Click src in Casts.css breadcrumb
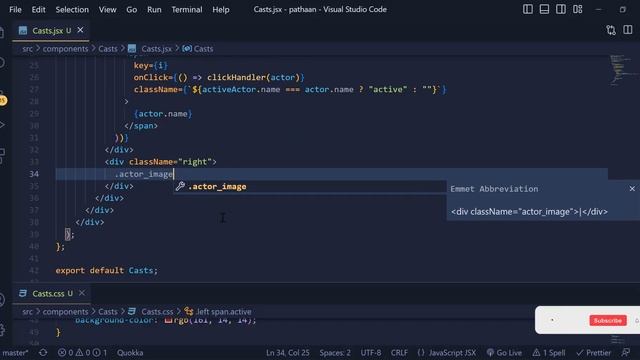 click(27, 311)
